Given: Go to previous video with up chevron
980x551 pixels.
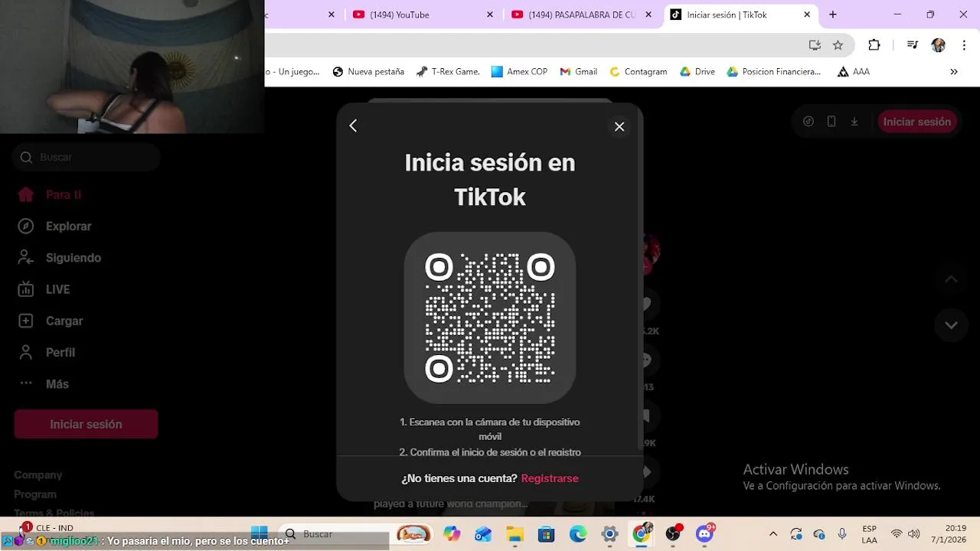Looking at the screenshot, I should [951, 279].
